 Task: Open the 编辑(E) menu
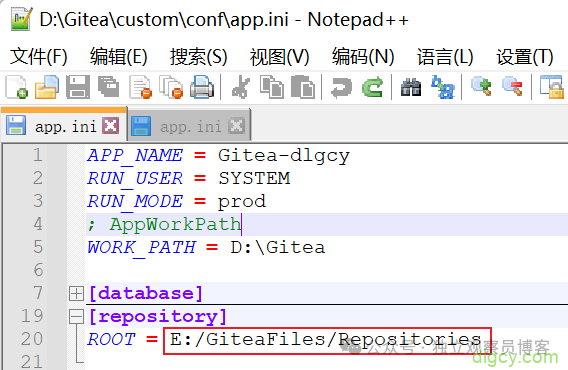coord(118,57)
